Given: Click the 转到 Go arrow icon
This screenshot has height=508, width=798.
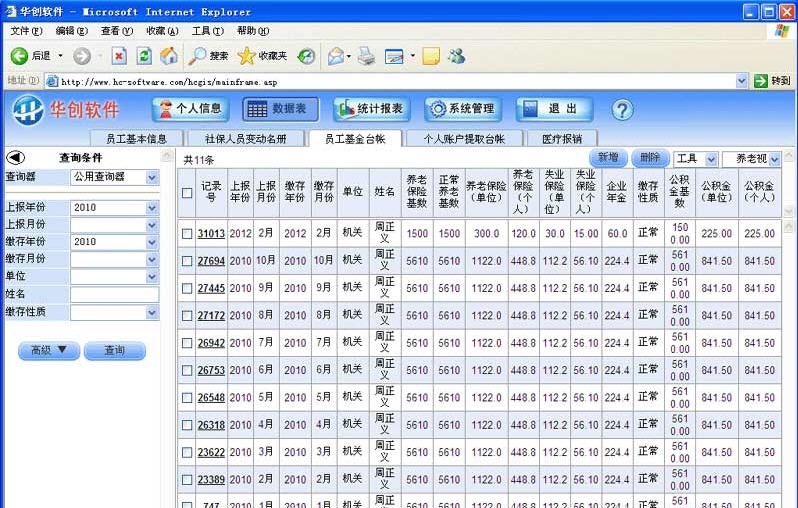Looking at the screenshot, I should point(760,81).
